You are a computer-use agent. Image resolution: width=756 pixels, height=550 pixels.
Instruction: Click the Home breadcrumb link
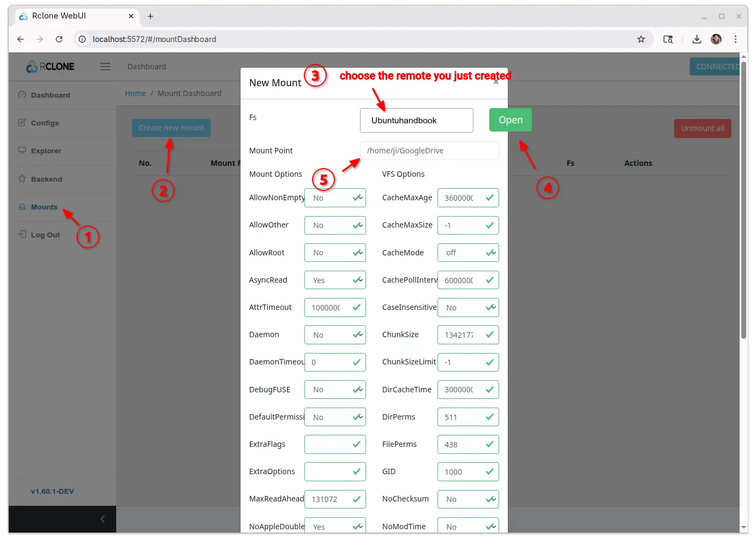click(135, 93)
